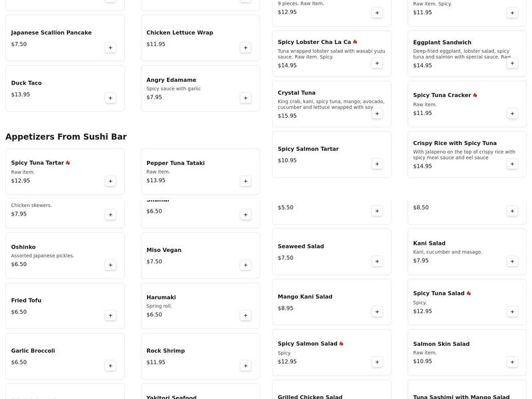Add Oshinko pickles to cart

pos(110,265)
